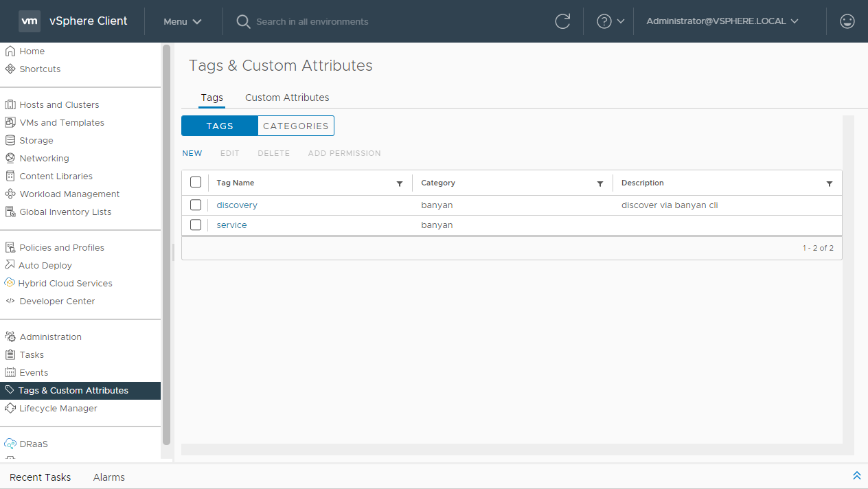Open the smiley feedback icon
868x489 pixels.
click(847, 21)
